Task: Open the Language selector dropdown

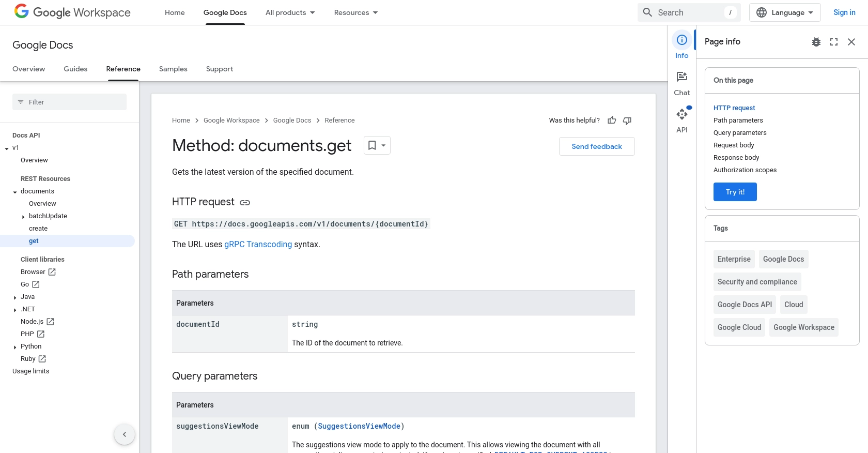Action: [785, 12]
